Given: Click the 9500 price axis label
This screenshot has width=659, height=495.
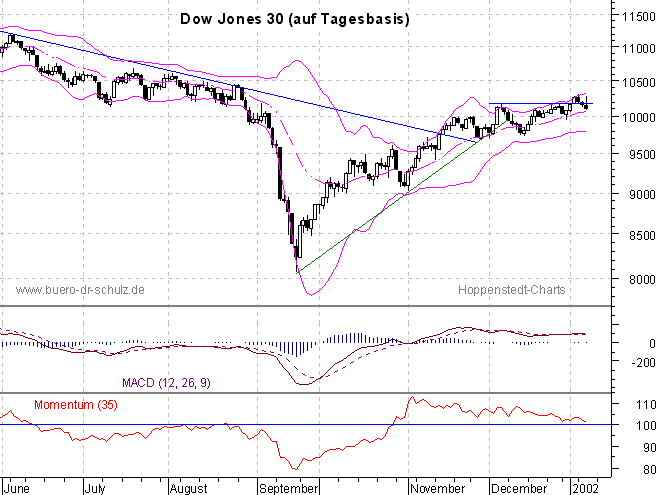Looking at the screenshot, I should (x=642, y=155).
